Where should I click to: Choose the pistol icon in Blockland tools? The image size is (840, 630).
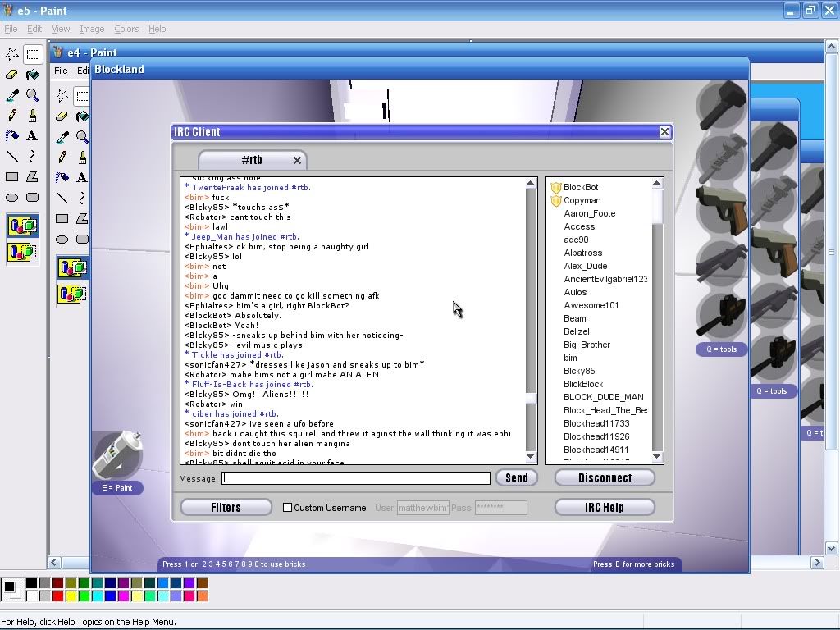722,211
